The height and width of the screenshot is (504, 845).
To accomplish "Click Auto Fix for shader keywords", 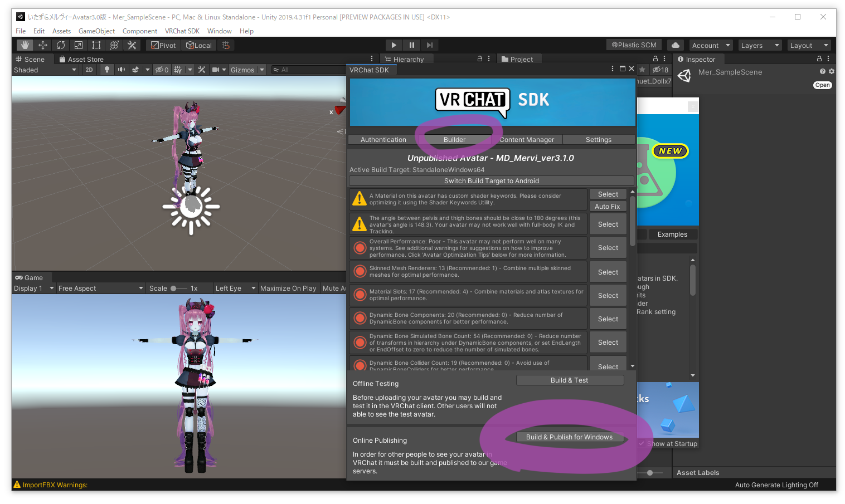I will pyautogui.click(x=608, y=207).
